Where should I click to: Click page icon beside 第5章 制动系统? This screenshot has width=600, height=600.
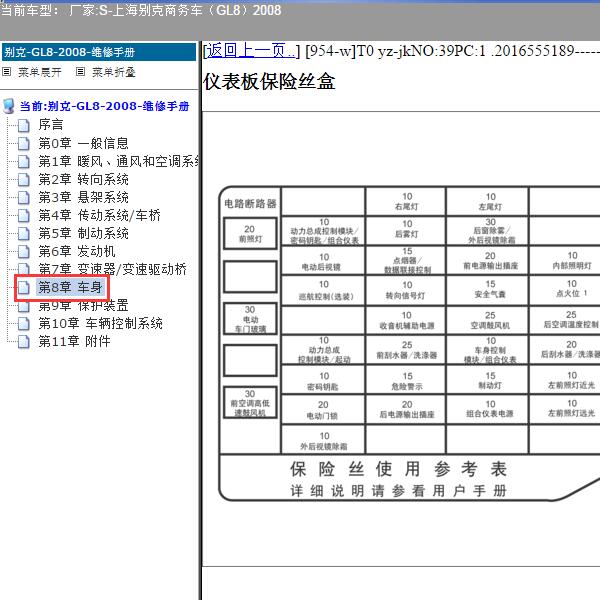24,233
